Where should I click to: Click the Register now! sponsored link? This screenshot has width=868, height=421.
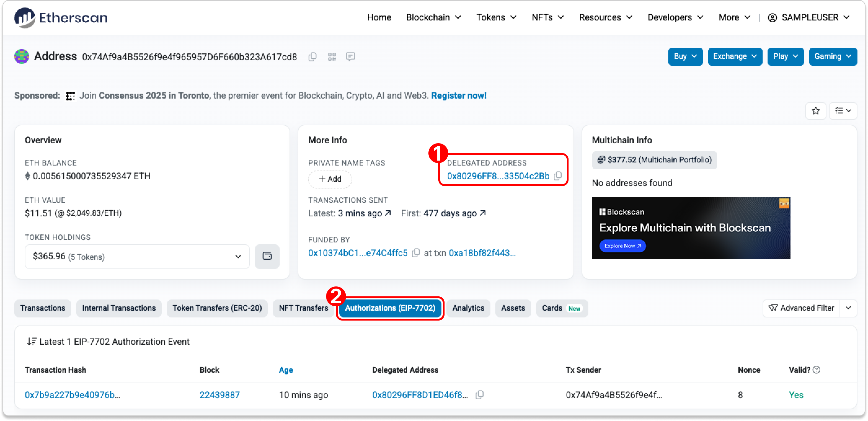458,95
